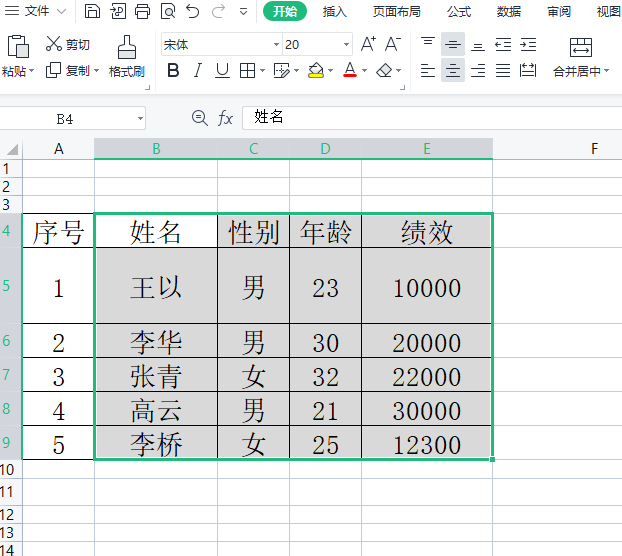
Task: Decrease font size with A- icon
Action: 393,44
